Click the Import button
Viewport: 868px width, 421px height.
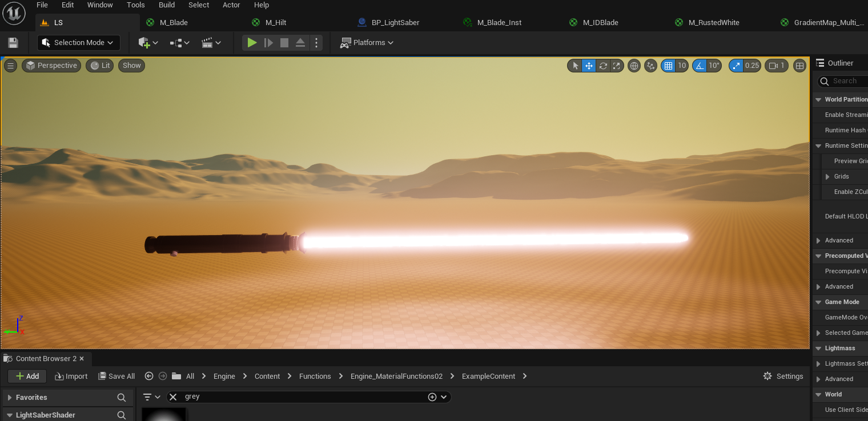click(x=71, y=376)
